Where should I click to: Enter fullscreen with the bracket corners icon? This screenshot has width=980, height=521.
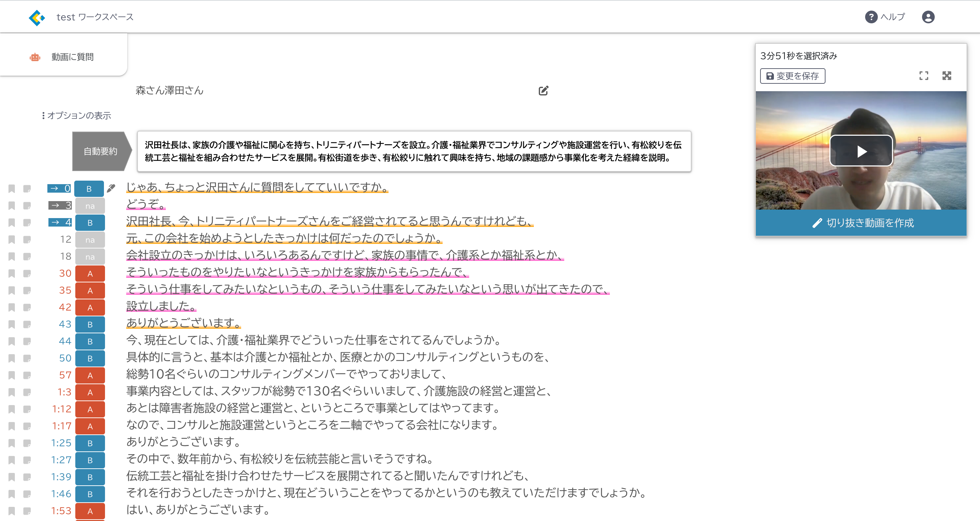click(x=924, y=76)
